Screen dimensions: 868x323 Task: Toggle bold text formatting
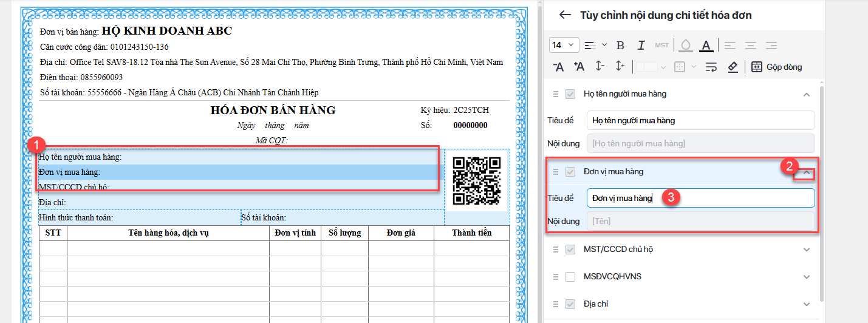tap(620, 46)
